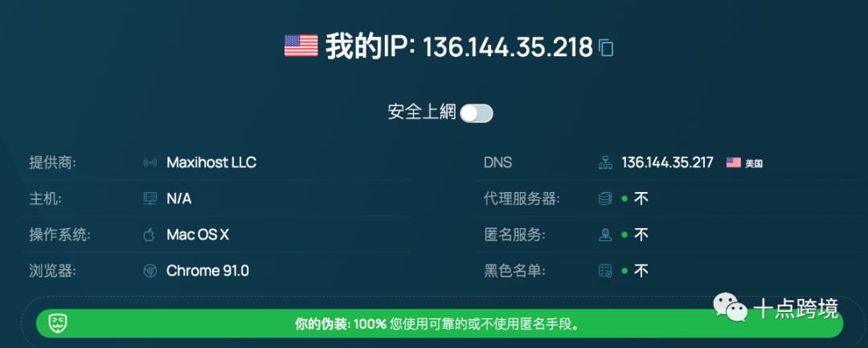The height and width of the screenshot is (348, 868).
Task: Click the Chrome 91.0 browser value
Action: (207, 271)
